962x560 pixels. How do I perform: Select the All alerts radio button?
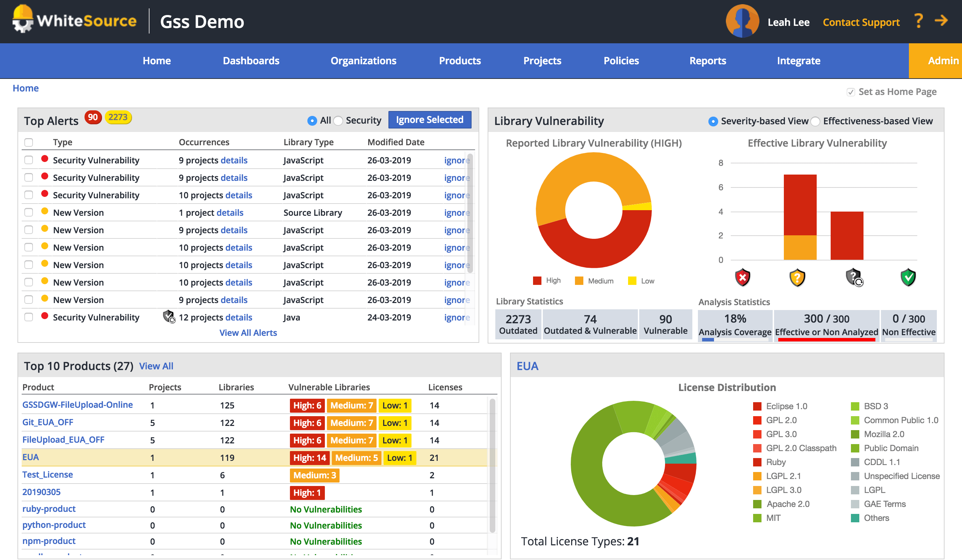[312, 120]
